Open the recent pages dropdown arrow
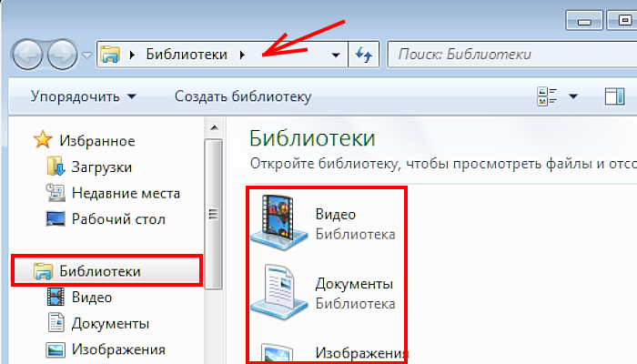Screen dimensions: 637x364 tap(87, 55)
